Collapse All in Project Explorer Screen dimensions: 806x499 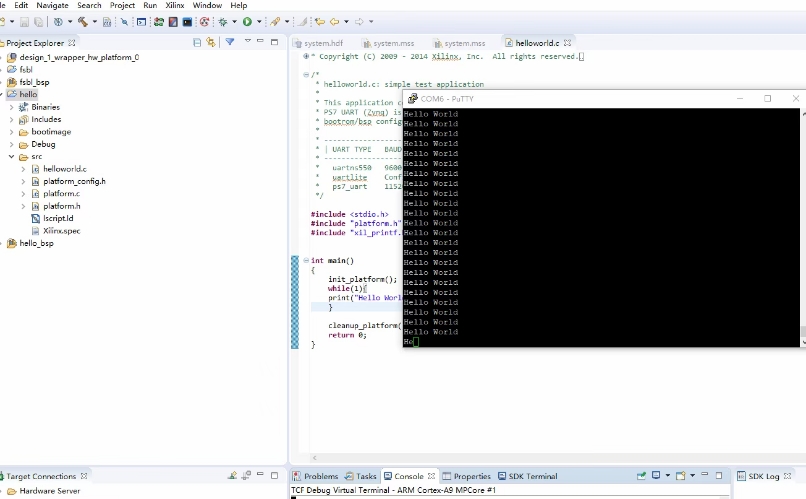click(197, 42)
